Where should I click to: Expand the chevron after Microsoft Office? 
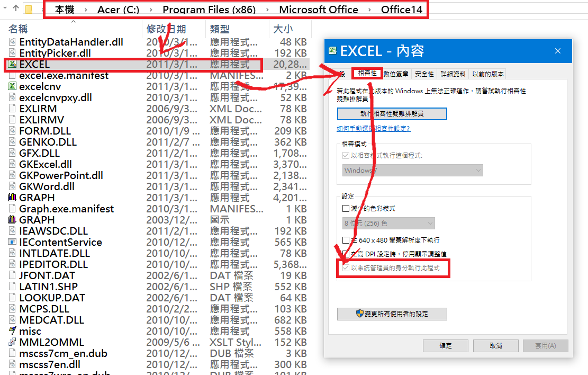(x=369, y=10)
